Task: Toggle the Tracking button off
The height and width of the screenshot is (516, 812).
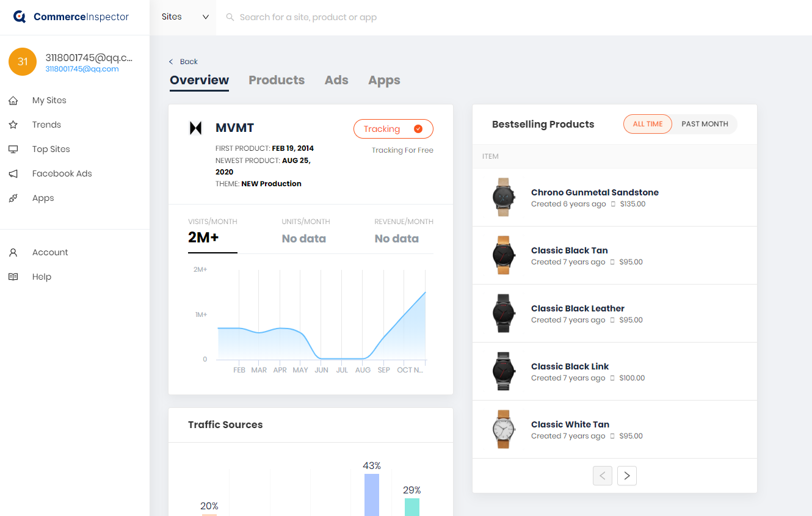Action: pyautogui.click(x=393, y=129)
